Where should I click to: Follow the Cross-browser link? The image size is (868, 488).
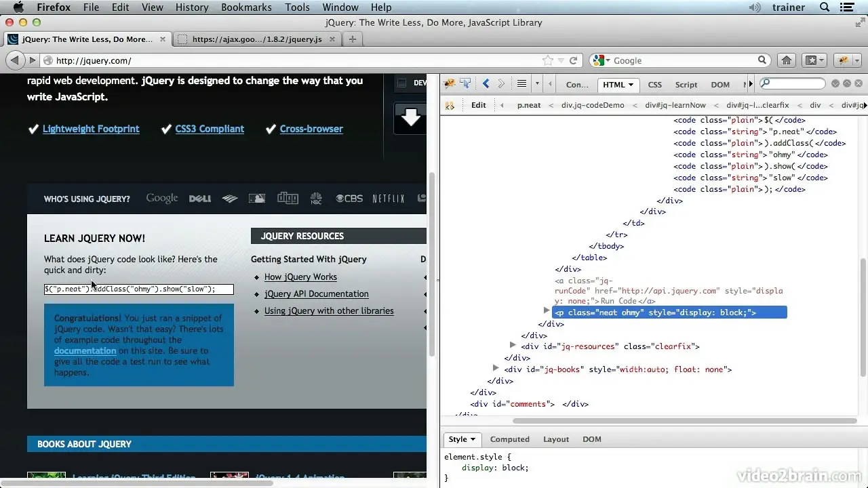(x=311, y=129)
